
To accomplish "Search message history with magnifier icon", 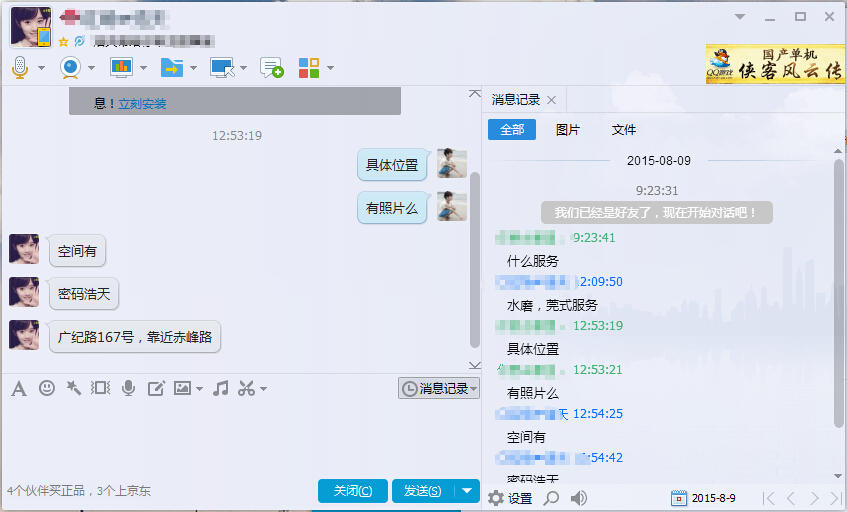I will 551,498.
